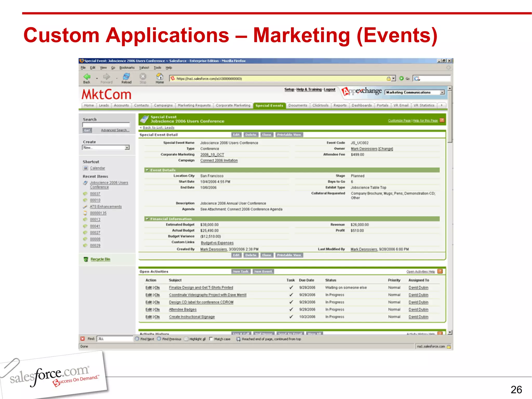Open the Connect 2006 Invitation campaign link
The width and height of the screenshot is (532, 399).
pyautogui.click(x=219, y=160)
